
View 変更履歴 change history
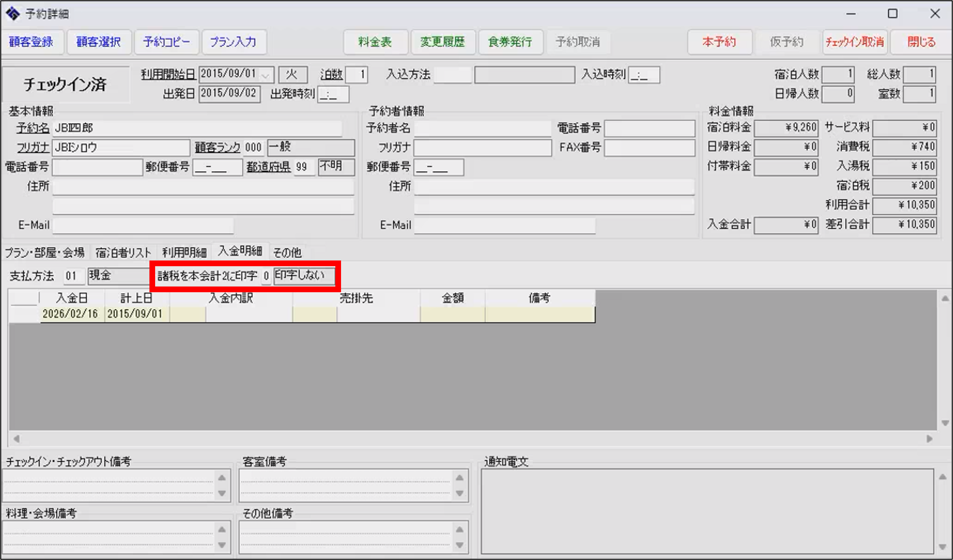coord(443,42)
